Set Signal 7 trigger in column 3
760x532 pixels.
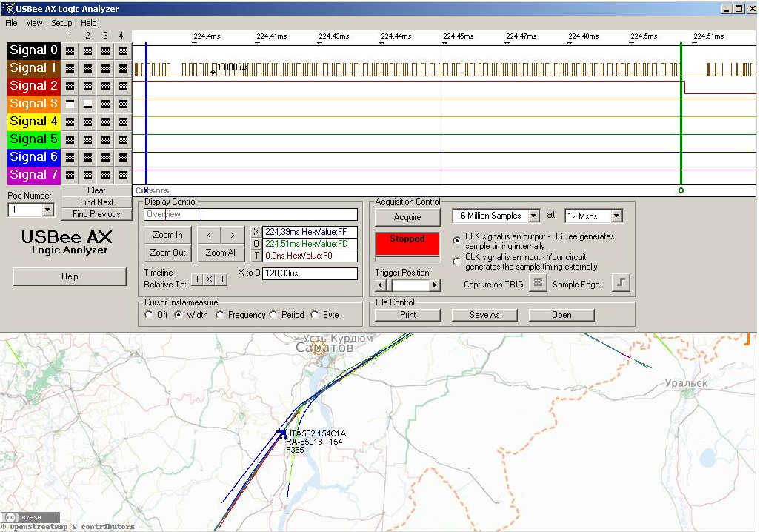[106, 175]
